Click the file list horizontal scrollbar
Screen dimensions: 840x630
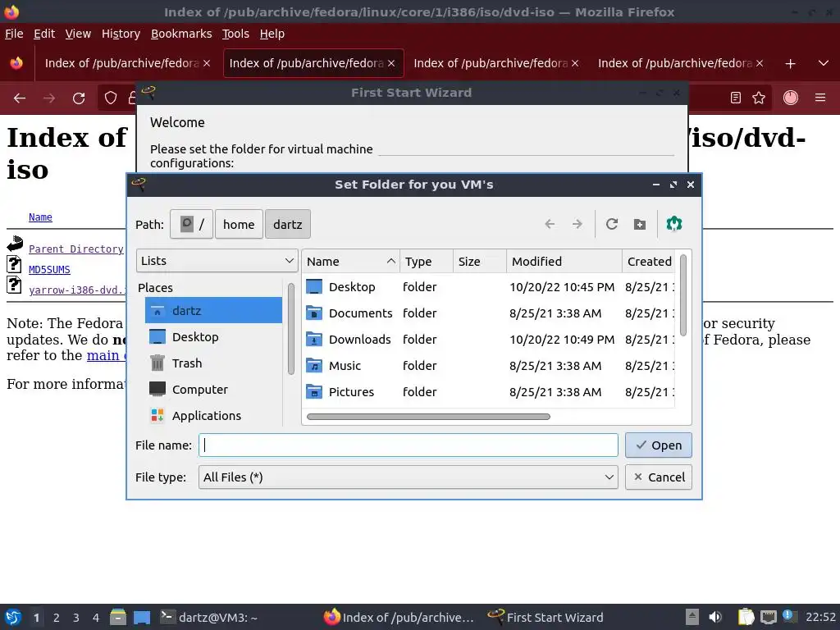428,416
